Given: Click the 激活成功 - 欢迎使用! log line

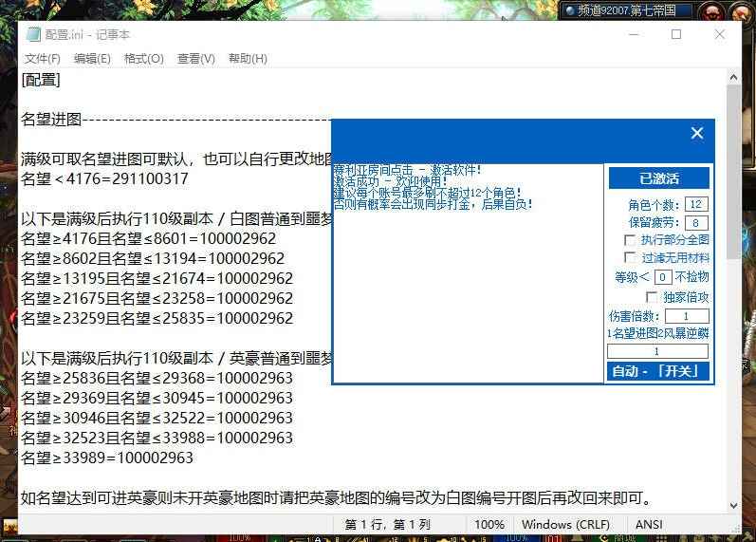Looking at the screenshot, I should (x=390, y=181).
